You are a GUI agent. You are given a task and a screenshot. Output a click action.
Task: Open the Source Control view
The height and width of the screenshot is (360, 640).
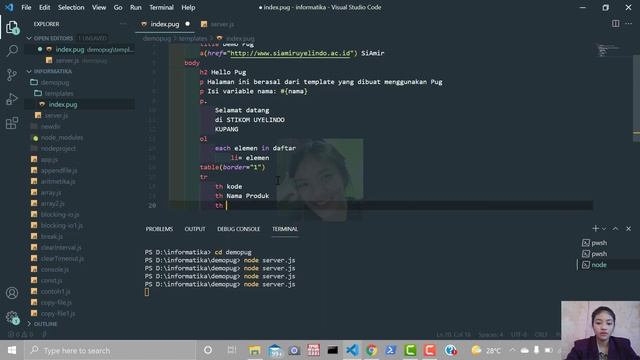[x=12, y=75]
